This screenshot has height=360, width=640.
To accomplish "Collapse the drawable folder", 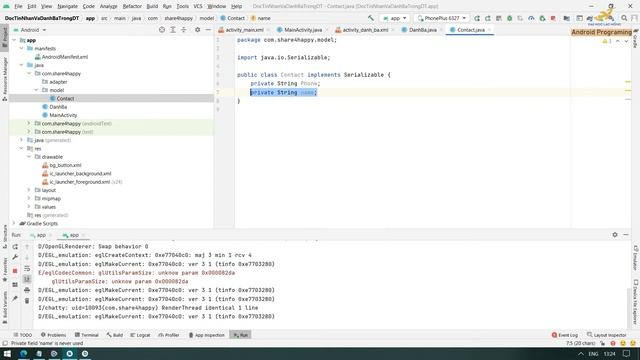I will (29, 157).
